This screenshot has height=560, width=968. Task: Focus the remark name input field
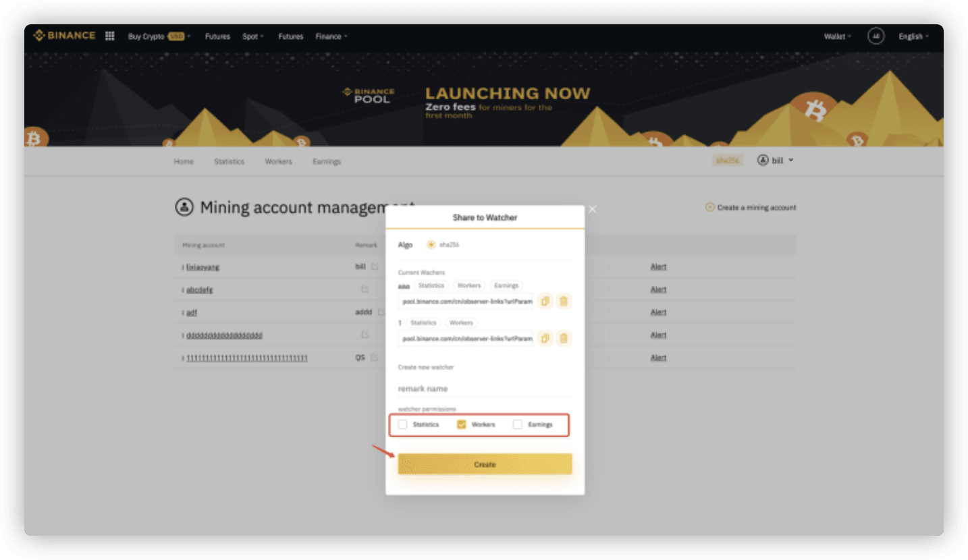click(485, 389)
